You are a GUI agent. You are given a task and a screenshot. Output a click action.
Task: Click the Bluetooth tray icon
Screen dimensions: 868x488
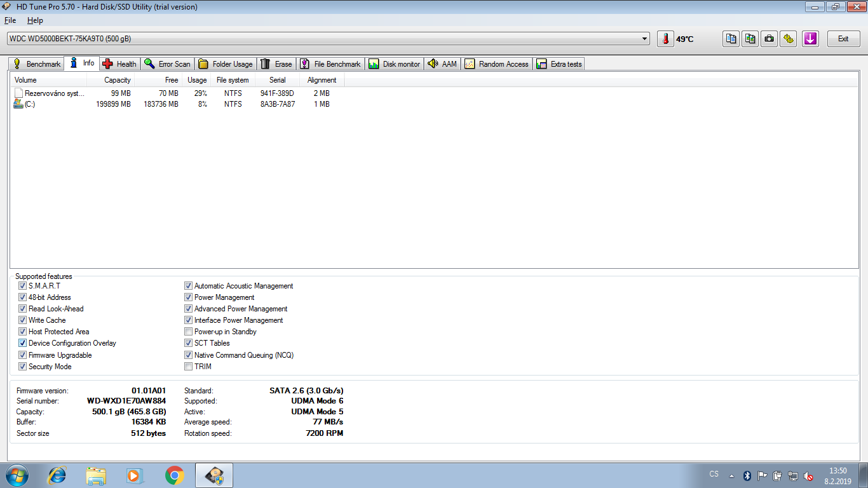pos(747,475)
